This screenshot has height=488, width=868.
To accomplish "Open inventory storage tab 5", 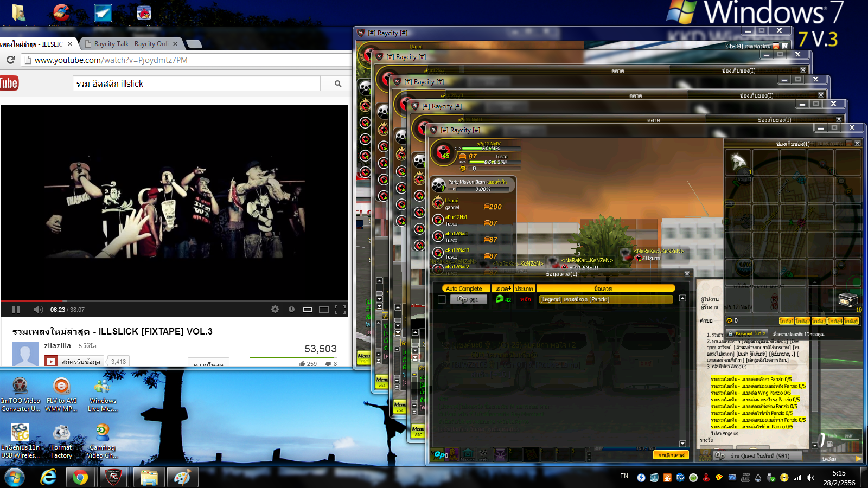I will click(x=851, y=321).
